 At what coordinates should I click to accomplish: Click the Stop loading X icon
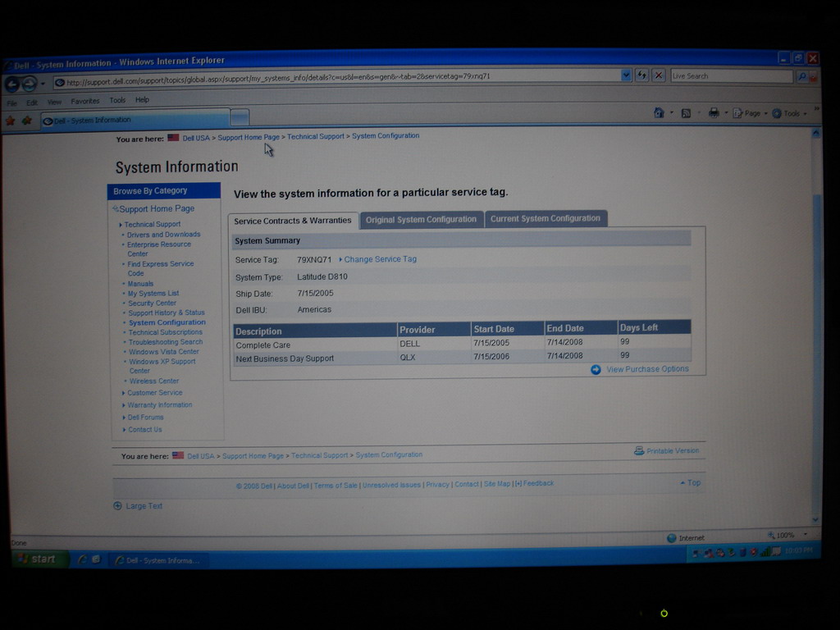pos(659,75)
